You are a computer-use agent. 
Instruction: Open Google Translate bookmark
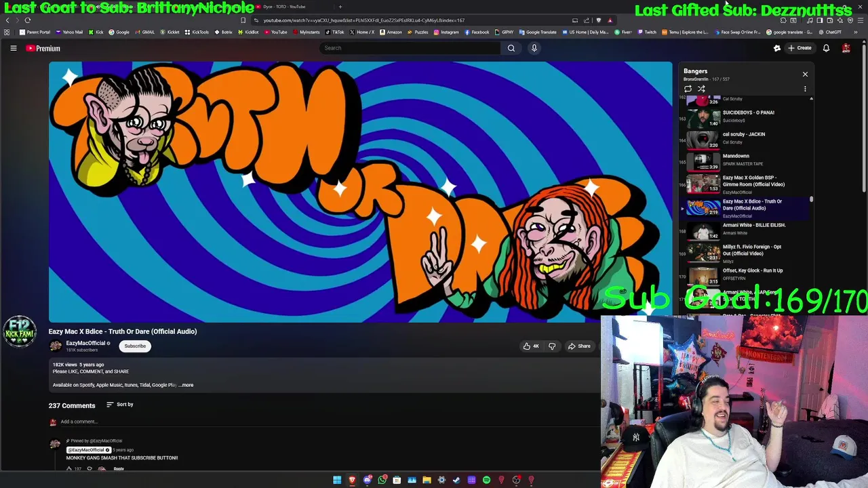pos(538,32)
